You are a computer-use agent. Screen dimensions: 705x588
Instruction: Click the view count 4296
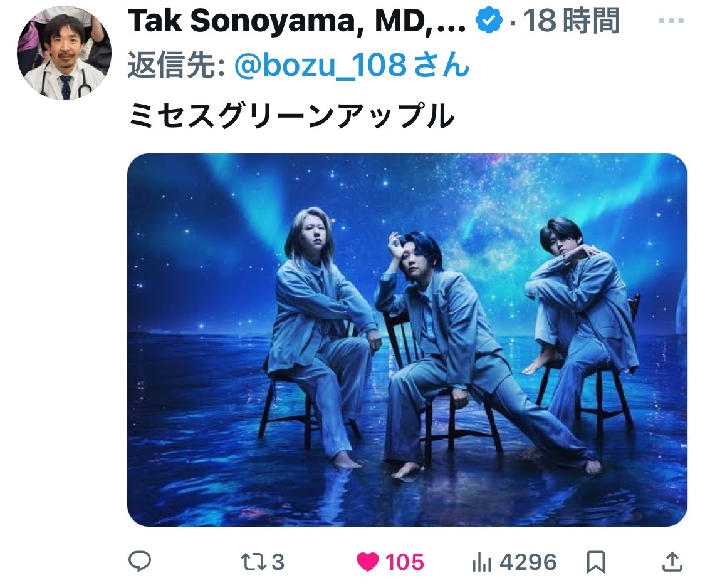(528, 562)
